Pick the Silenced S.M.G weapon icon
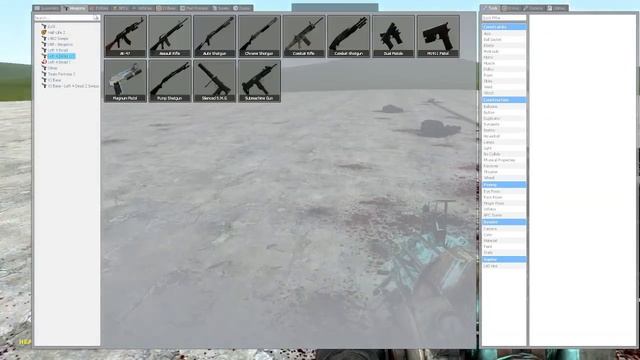The image size is (640, 360). tap(214, 81)
